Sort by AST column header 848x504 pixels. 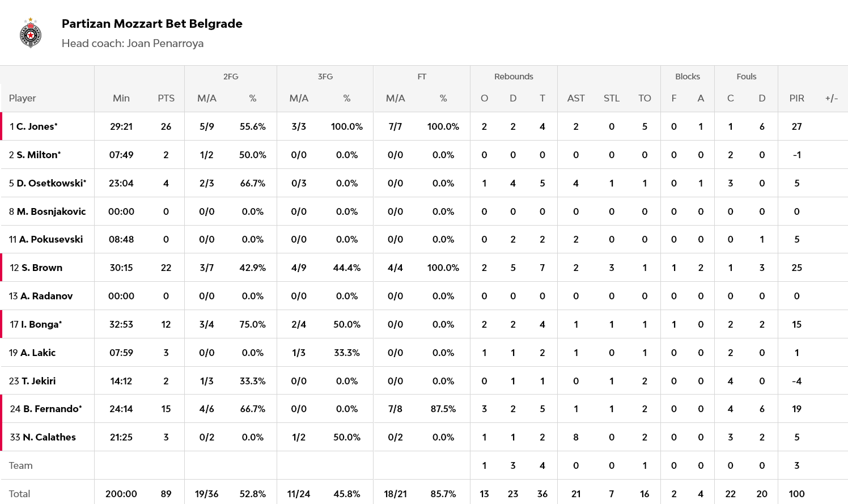pyautogui.click(x=576, y=98)
